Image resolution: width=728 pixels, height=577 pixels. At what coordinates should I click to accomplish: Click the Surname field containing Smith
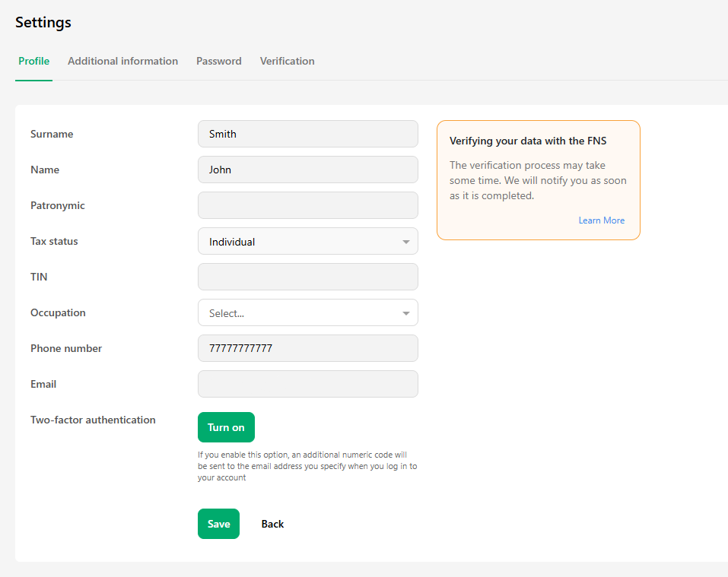(x=308, y=134)
